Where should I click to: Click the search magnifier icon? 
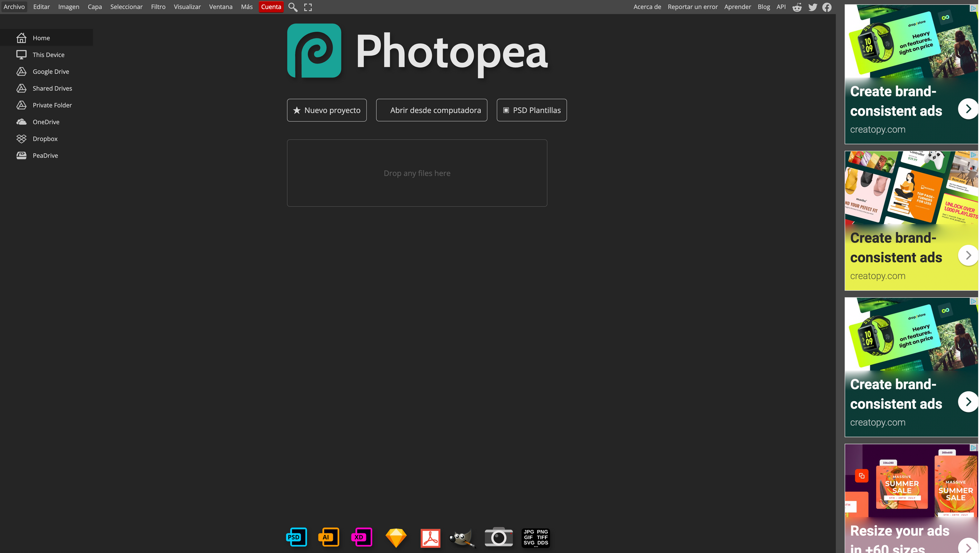(293, 7)
